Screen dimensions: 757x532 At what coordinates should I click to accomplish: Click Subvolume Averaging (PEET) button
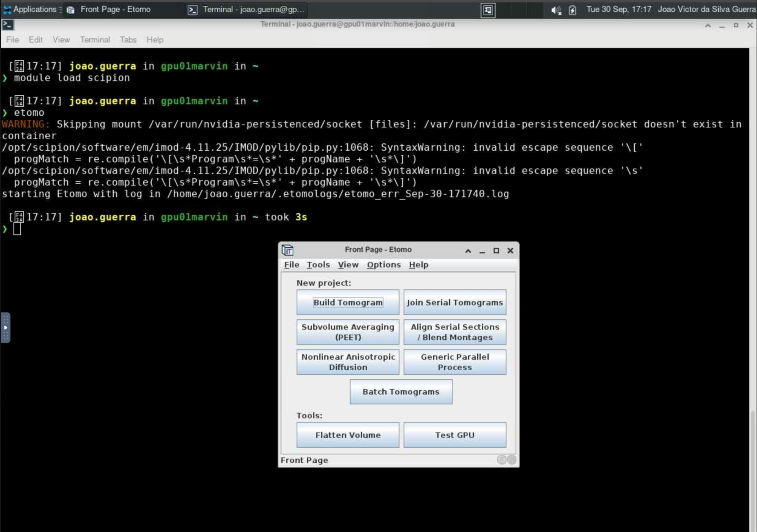click(348, 332)
